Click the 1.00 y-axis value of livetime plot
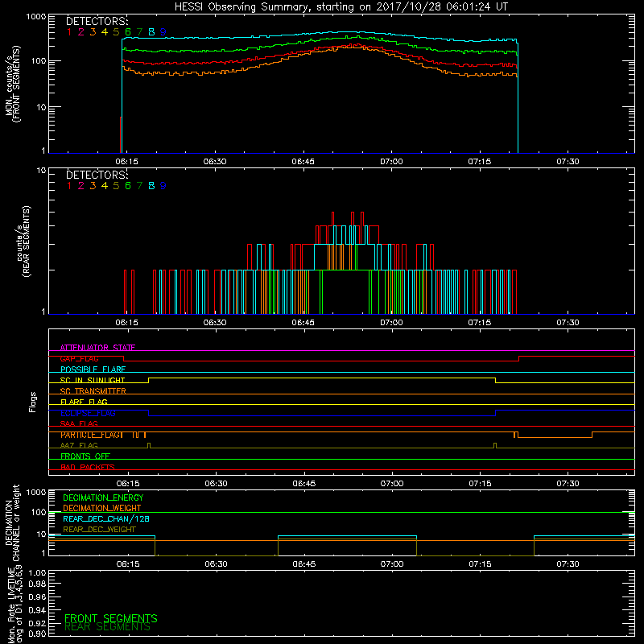The height and width of the screenshot is (644, 644). pos(37,572)
